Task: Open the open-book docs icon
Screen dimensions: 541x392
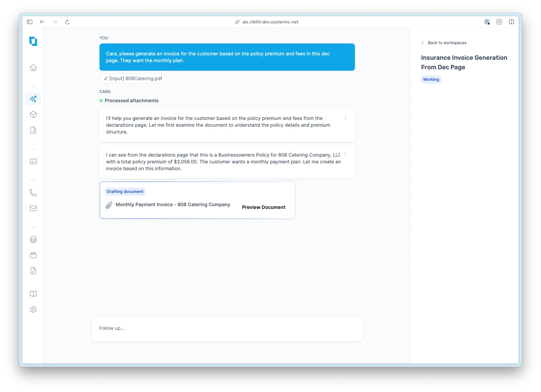Action: (x=33, y=294)
